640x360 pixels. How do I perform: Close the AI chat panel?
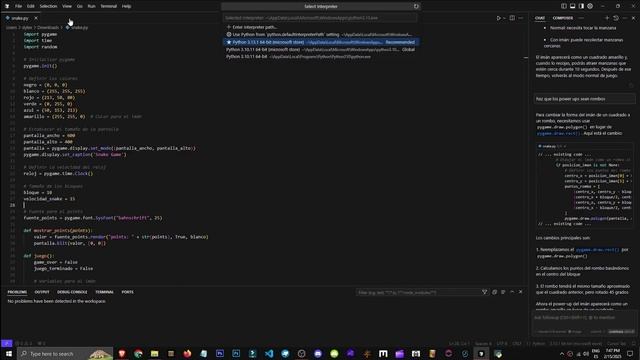coord(633,18)
